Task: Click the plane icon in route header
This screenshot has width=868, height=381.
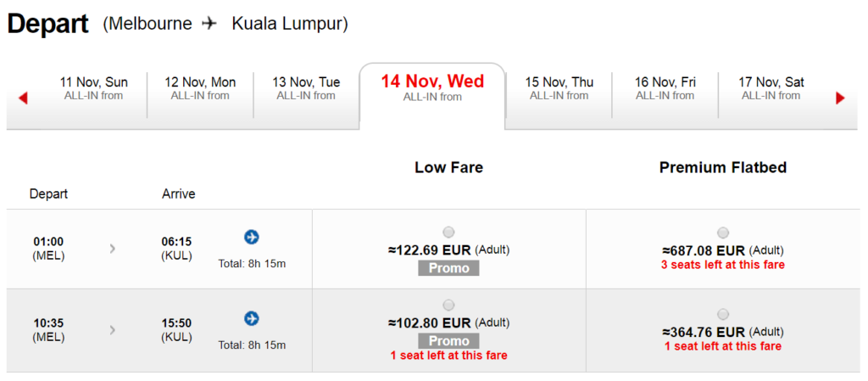Action: point(210,23)
